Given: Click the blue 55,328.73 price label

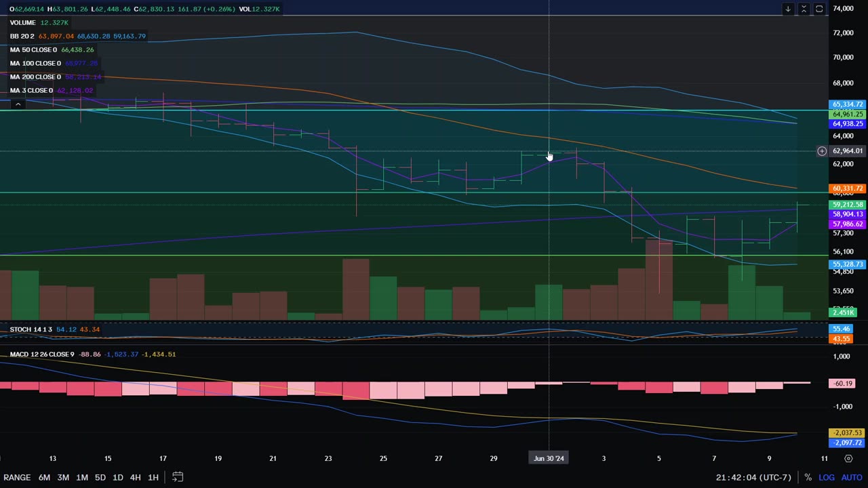Looking at the screenshot, I should tap(848, 264).
